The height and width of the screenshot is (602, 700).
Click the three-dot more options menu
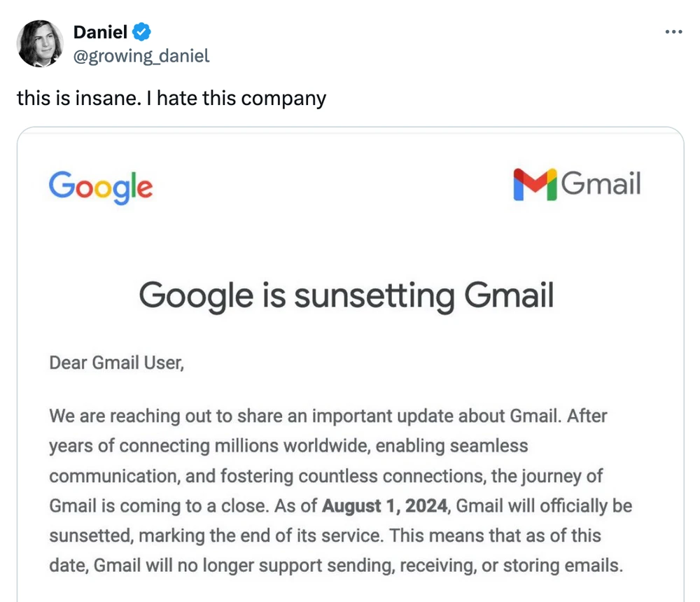pyautogui.click(x=673, y=31)
